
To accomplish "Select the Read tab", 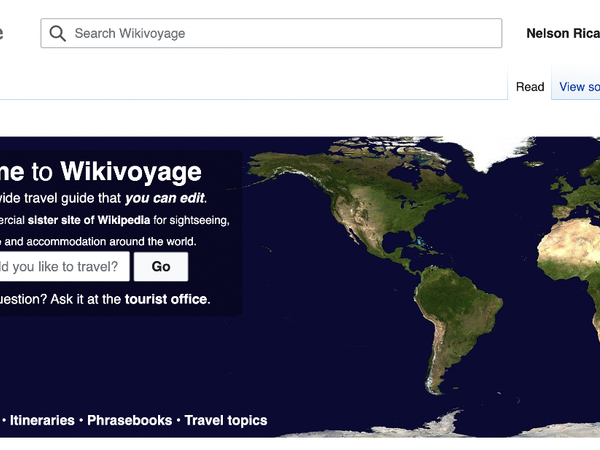I will point(530,86).
